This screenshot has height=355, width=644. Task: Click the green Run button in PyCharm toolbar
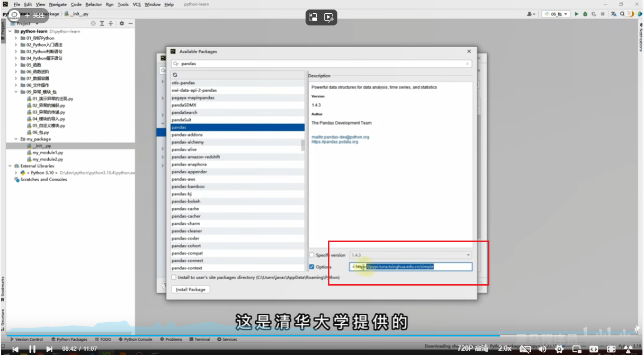click(x=577, y=14)
